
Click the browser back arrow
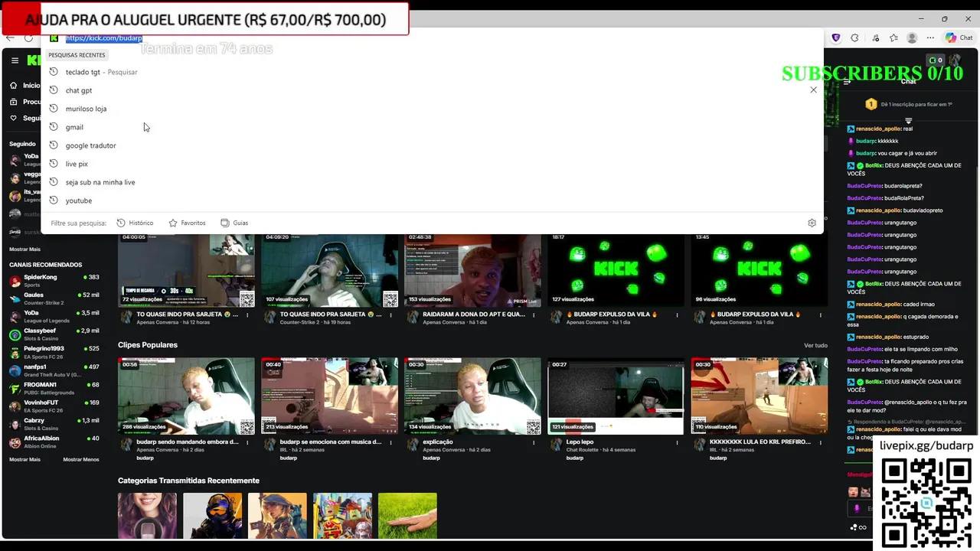click(x=10, y=38)
